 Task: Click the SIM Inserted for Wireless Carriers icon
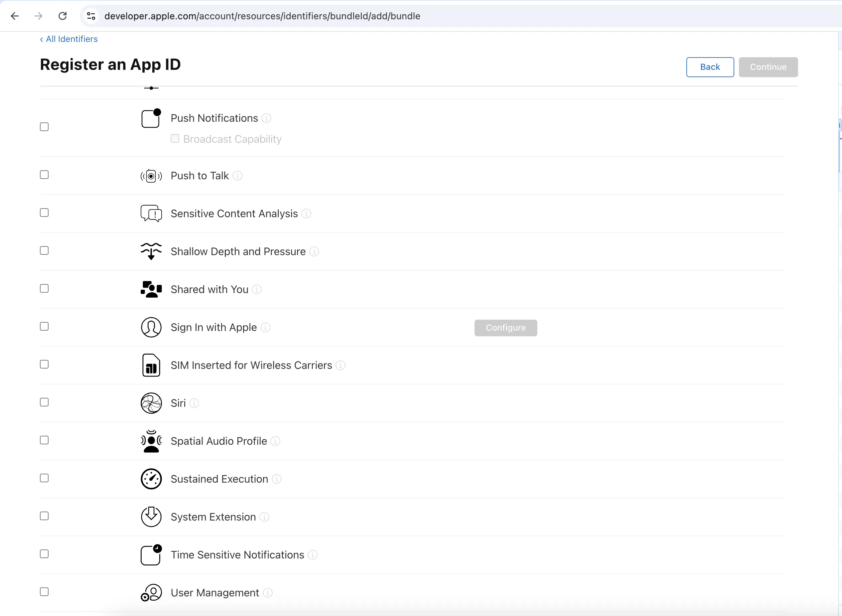tap(151, 366)
